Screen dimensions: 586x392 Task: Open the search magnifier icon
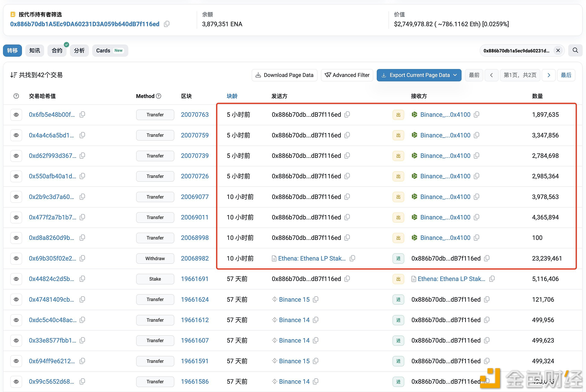coord(575,50)
